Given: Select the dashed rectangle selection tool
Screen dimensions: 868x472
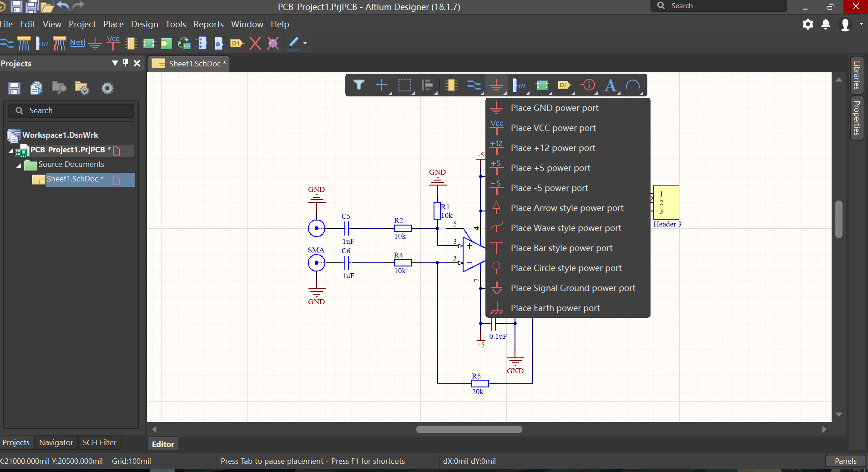Looking at the screenshot, I should (405, 85).
